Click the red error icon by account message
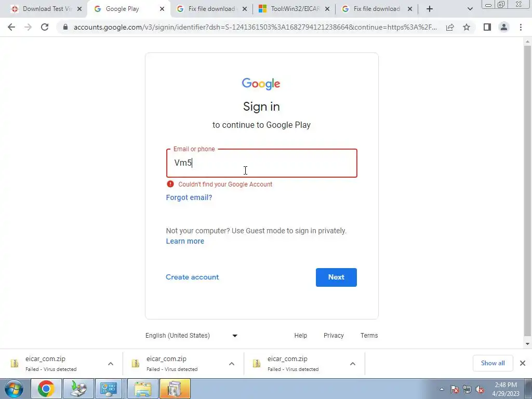532x399 pixels. pos(170,184)
